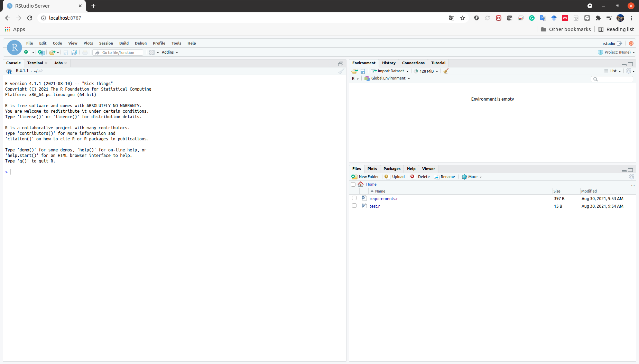This screenshot has width=639, height=364.
Task: Click the environment search field
Action: click(x=612, y=79)
